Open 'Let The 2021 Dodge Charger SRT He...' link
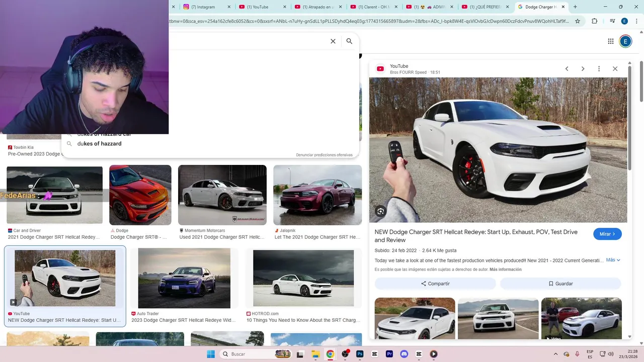644x362 pixels. point(317,237)
